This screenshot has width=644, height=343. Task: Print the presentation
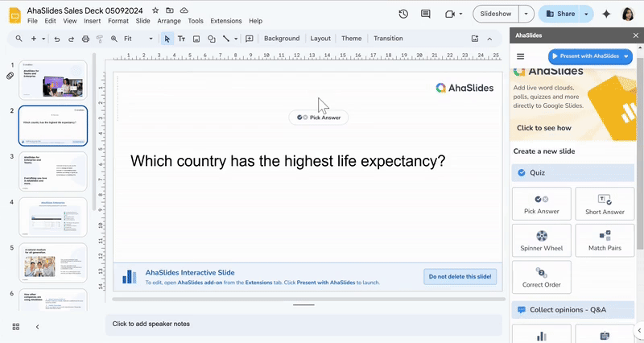click(85, 39)
